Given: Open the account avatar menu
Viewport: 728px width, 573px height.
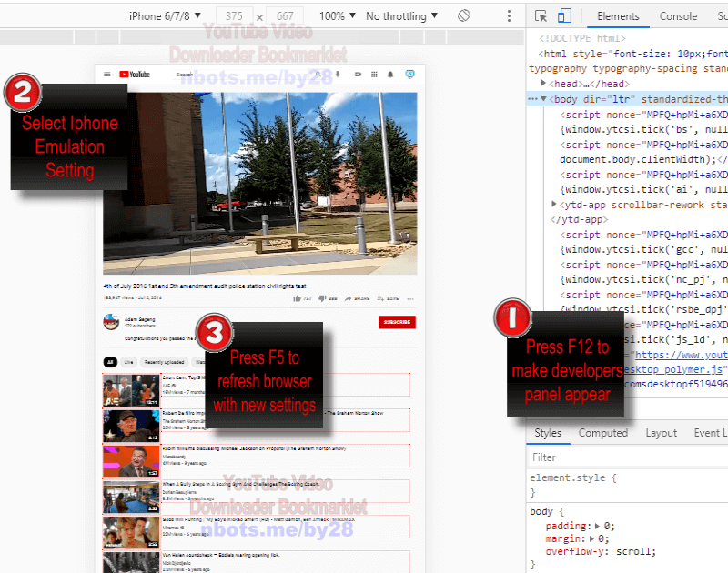Looking at the screenshot, I should click(410, 75).
